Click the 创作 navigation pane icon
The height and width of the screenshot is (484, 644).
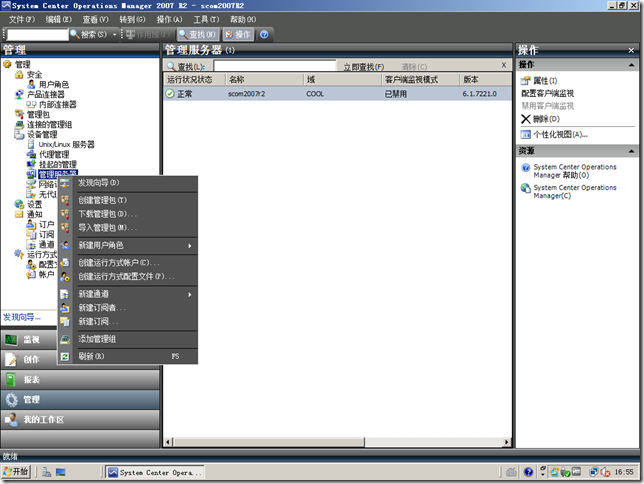[x=12, y=360]
